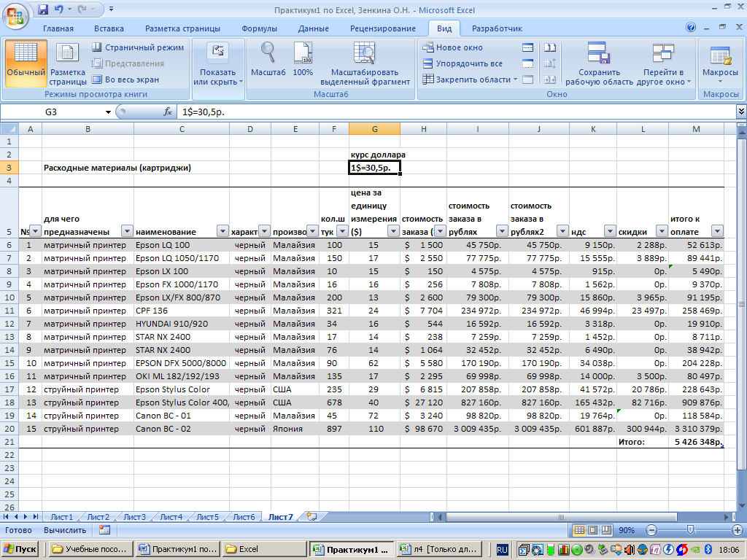Click the zoom in plus button in the status bar
Image resolution: width=747 pixels, height=560 pixels.
click(x=737, y=530)
